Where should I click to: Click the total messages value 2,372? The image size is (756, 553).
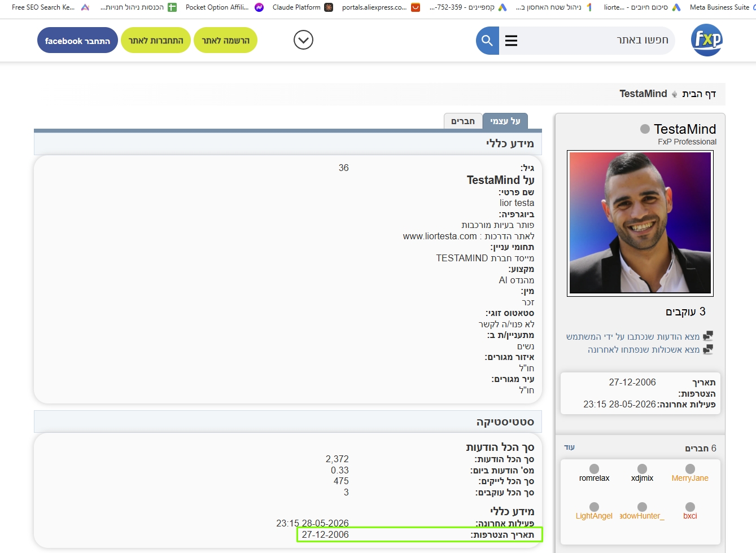(x=337, y=459)
